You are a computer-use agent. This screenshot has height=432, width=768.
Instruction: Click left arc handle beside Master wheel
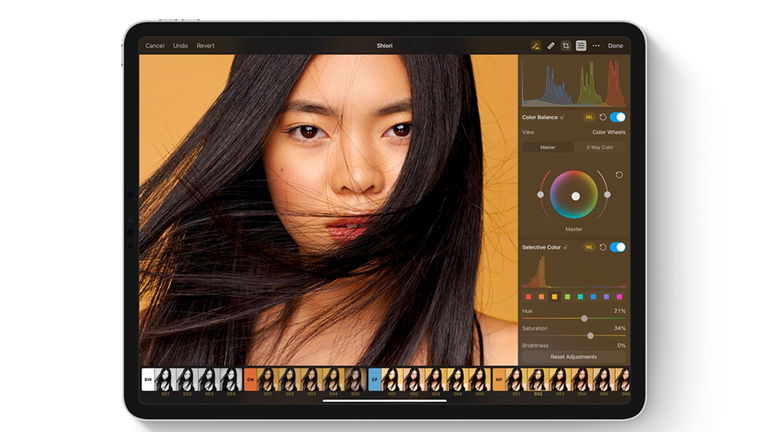[540, 194]
